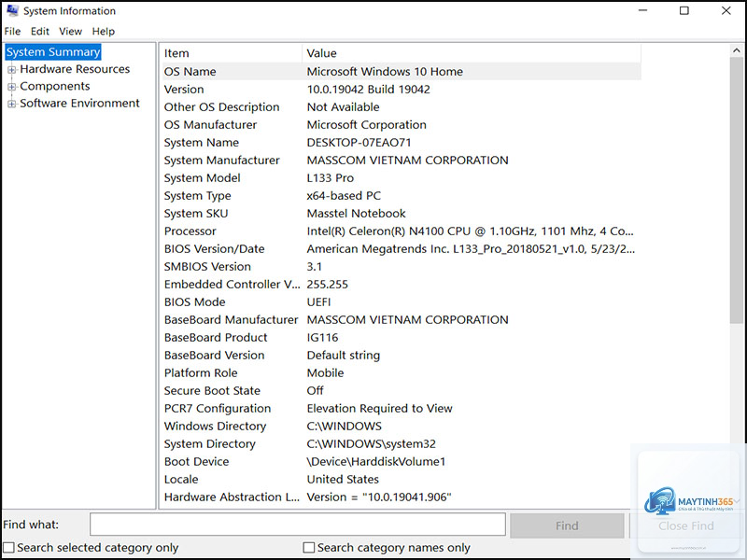Click the 255.255 value
The height and width of the screenshot is (560, 747).
coord(328,285)
